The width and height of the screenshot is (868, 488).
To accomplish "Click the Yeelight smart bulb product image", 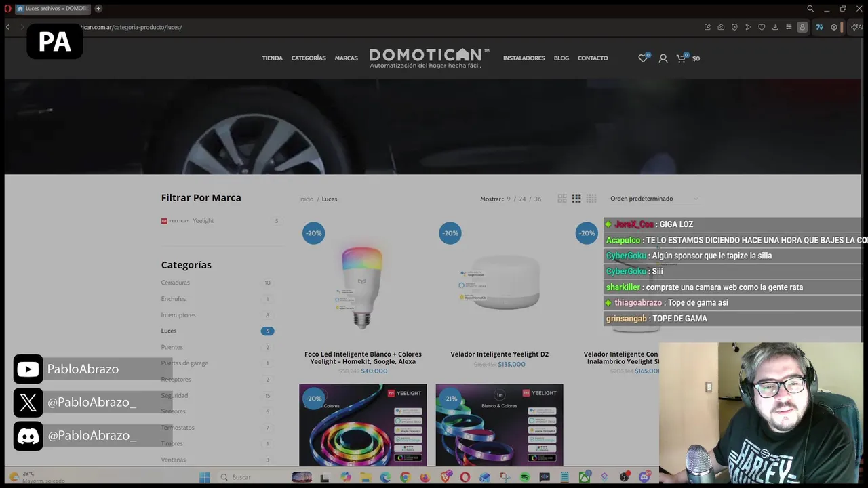I will coord(362,287).
